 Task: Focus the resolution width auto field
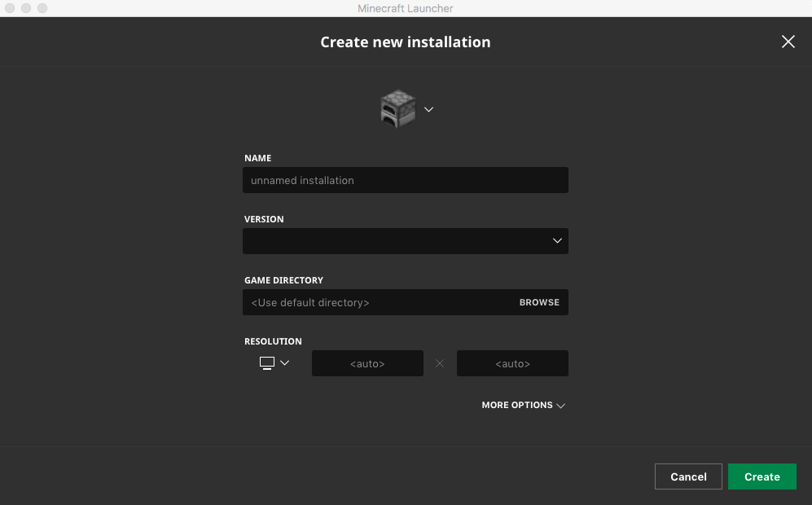pyautogui.click(x=367, y=363)
